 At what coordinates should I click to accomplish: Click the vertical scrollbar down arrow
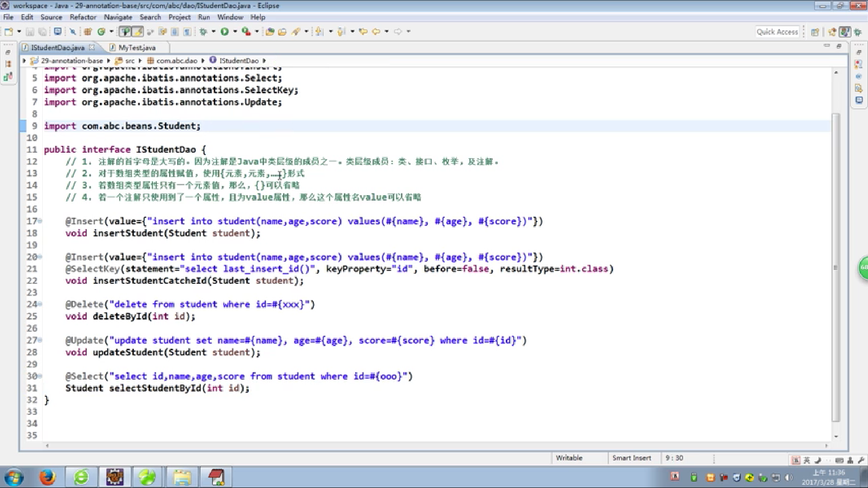836,436
